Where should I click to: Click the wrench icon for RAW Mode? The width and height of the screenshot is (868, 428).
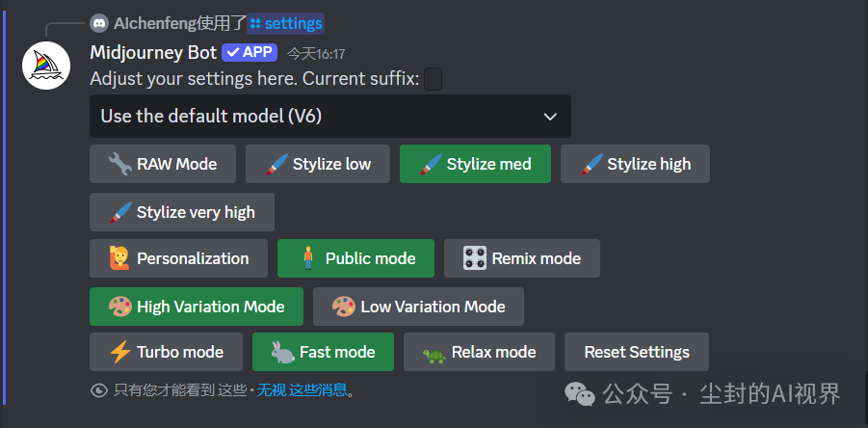119,164
